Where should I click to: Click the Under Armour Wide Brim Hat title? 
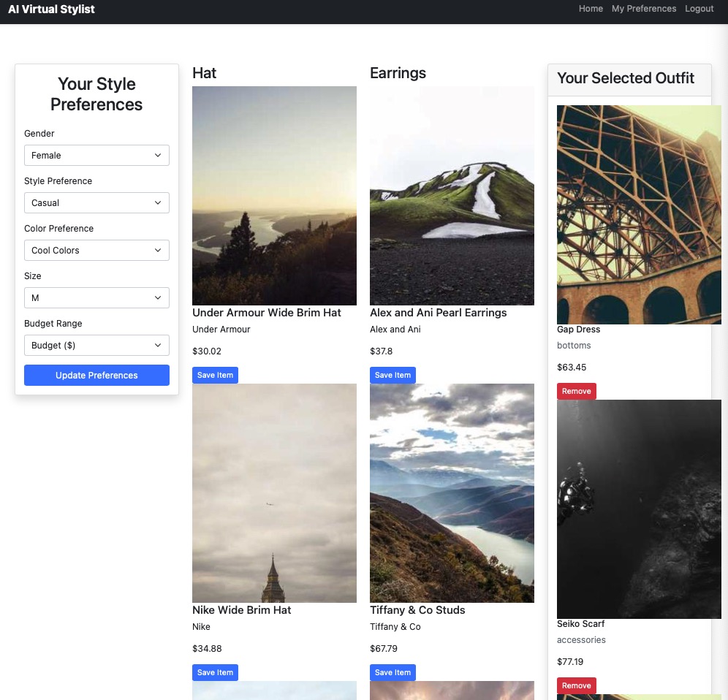click(267, 313)
